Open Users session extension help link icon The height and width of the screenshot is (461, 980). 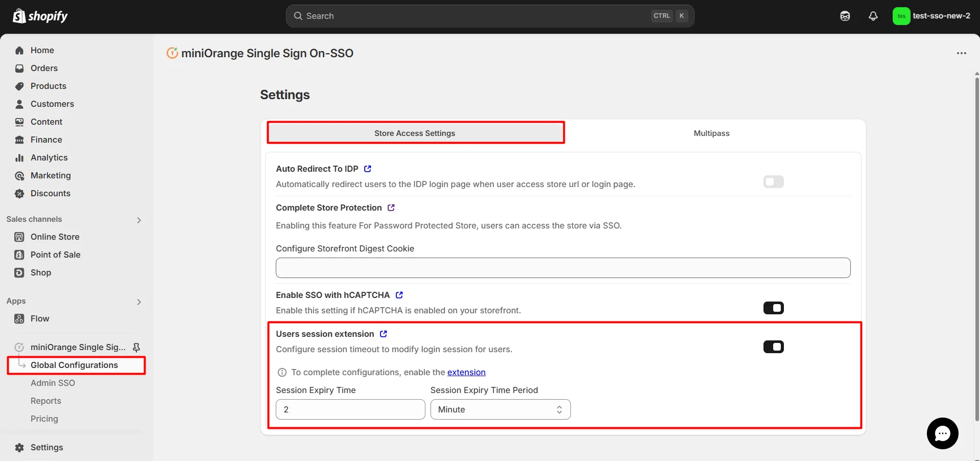(x=384, y=334)
